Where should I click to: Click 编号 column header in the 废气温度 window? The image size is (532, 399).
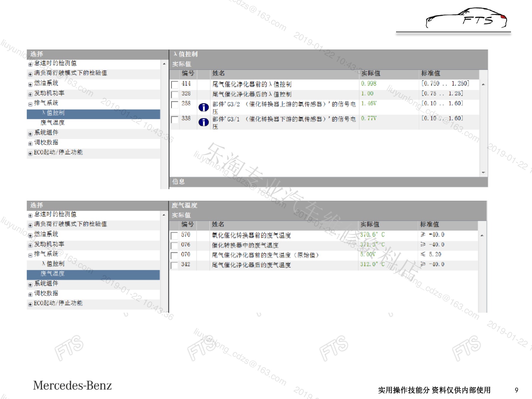point(188,225)
